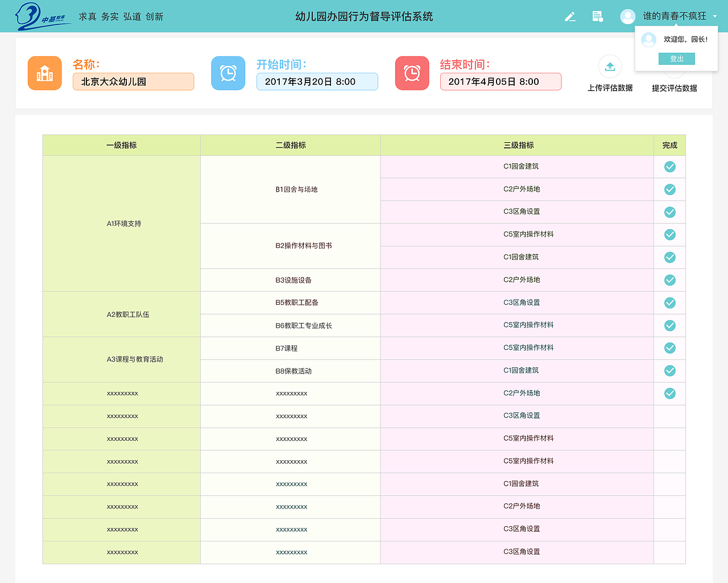
Task: Click the red alarm clock icon beside 结束时间
Action: [412, 73]
